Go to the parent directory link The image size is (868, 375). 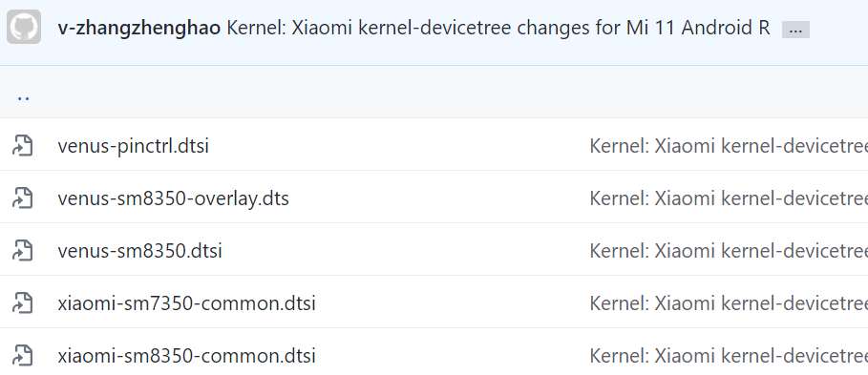23,95
